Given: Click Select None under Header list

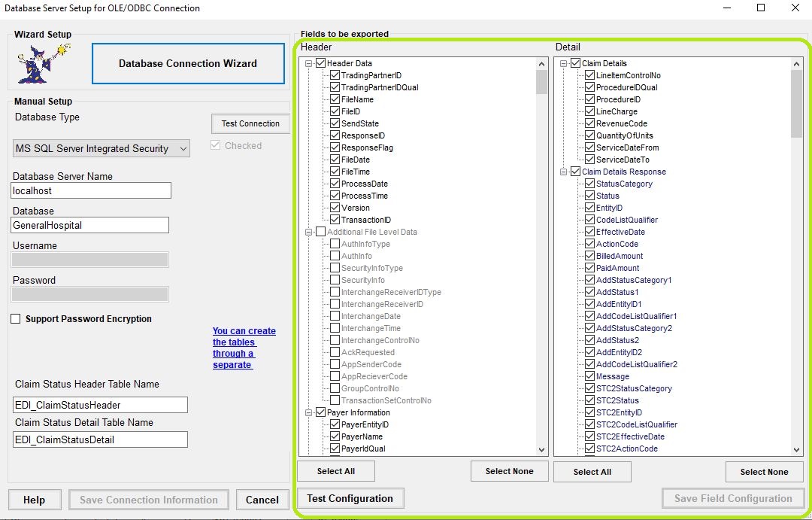Looking at the screenshot, I should pos(510,471).
